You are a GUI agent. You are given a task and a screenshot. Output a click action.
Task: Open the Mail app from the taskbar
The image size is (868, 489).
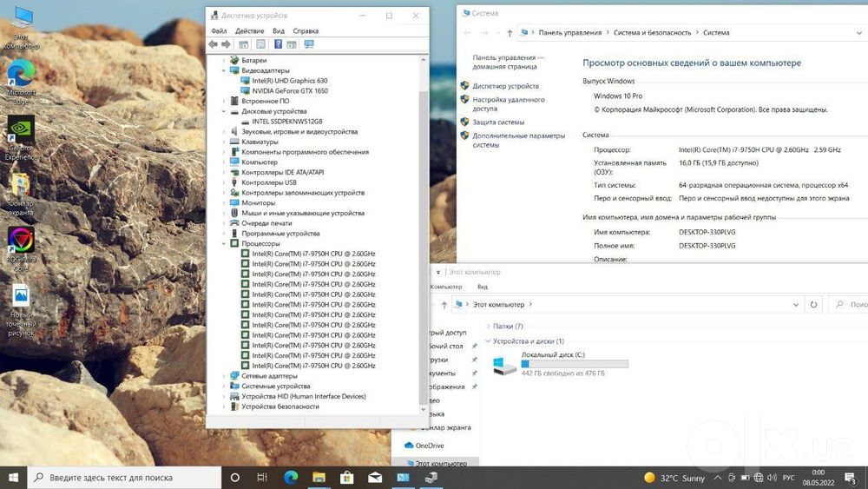click(375, 478)
